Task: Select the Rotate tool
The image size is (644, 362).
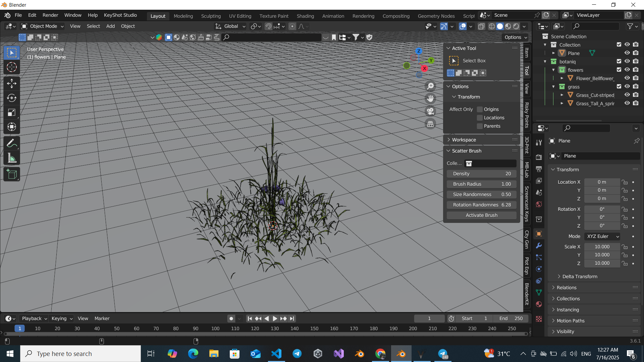Action: pos(12,98)
